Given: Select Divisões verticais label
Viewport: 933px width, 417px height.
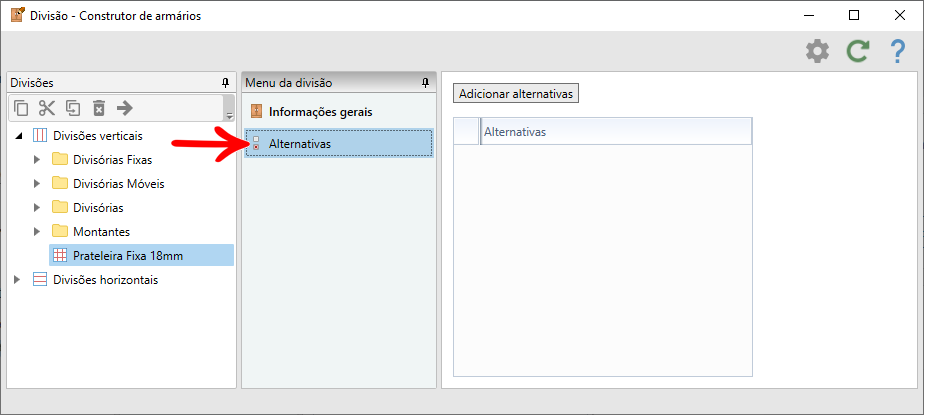Looking at the screenshot, I should (x=98, y=136).
